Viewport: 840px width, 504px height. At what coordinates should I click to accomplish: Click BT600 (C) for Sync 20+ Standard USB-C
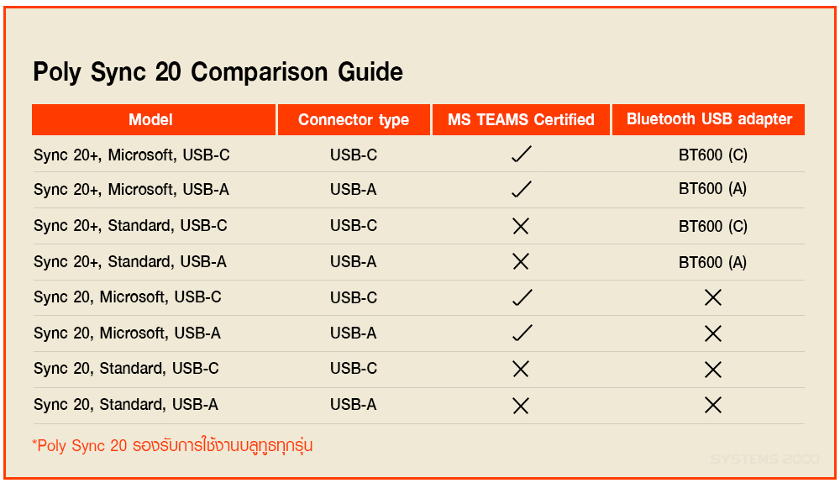click(712, 227)
